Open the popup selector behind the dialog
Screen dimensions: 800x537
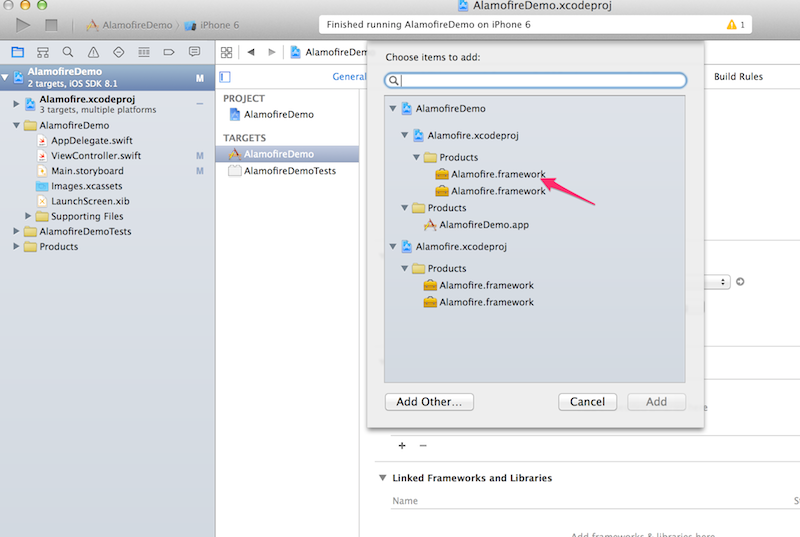(x=717, y=282)
